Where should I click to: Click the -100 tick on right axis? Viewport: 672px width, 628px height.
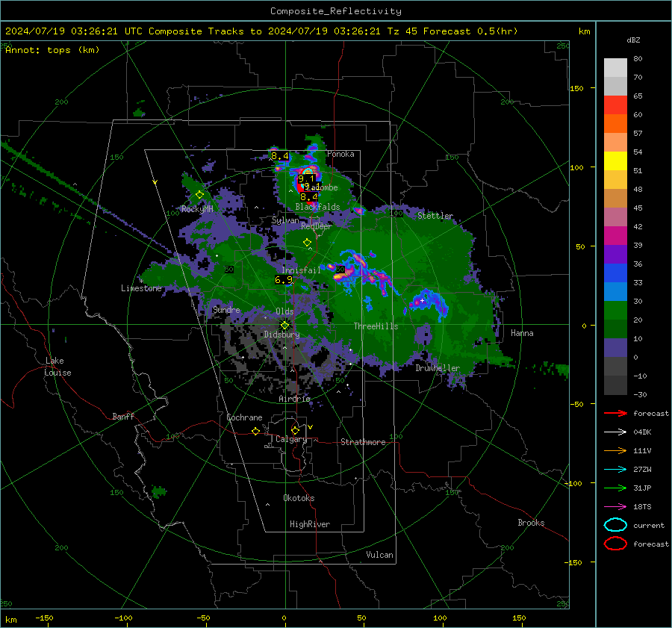pyautogui.click(x=573, y=483)
